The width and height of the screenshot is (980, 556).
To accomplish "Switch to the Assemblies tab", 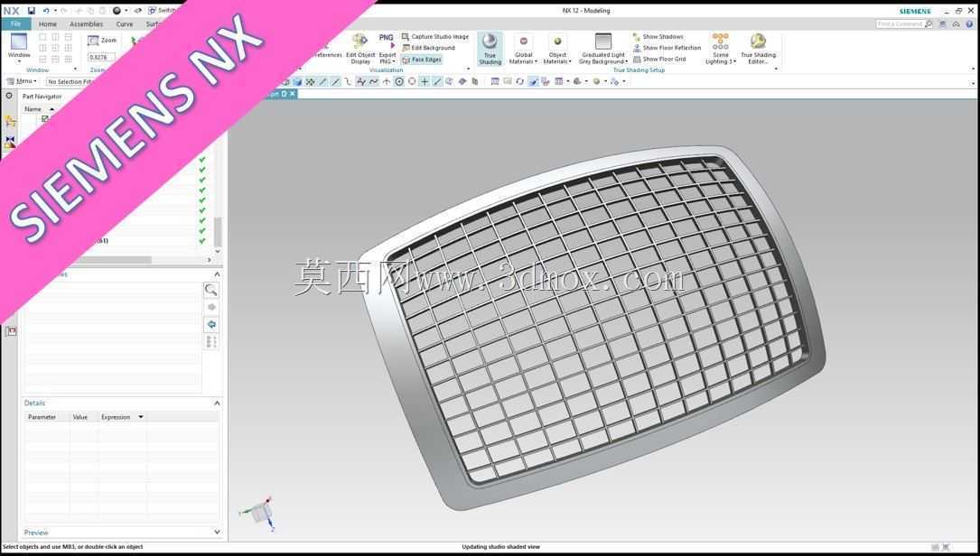I will point(86,24).
